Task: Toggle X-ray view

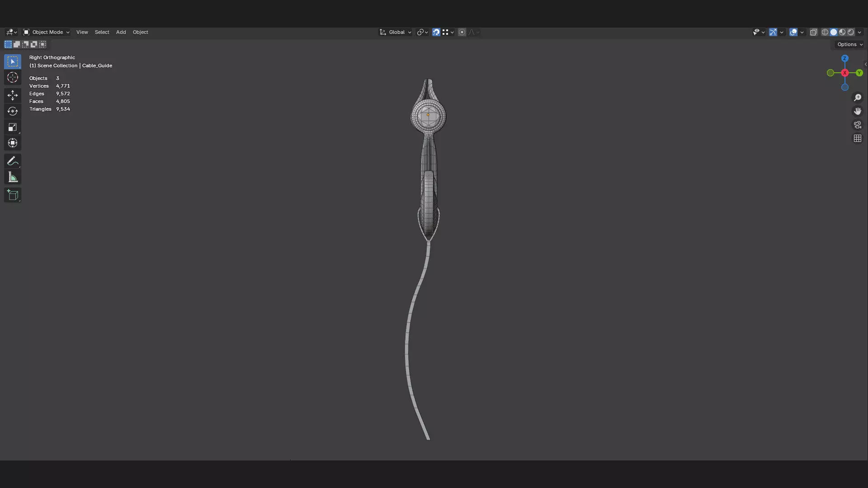Action: coord(814,32)
